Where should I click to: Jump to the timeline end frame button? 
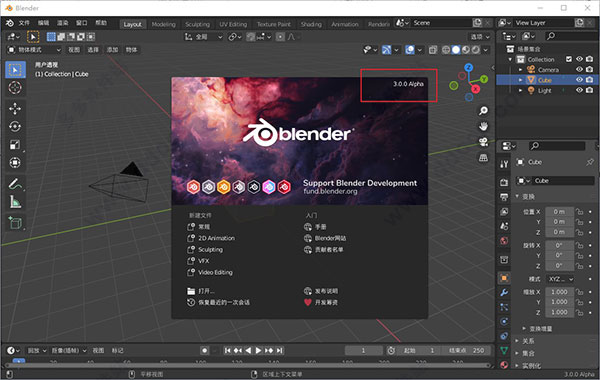click(280, 351)
